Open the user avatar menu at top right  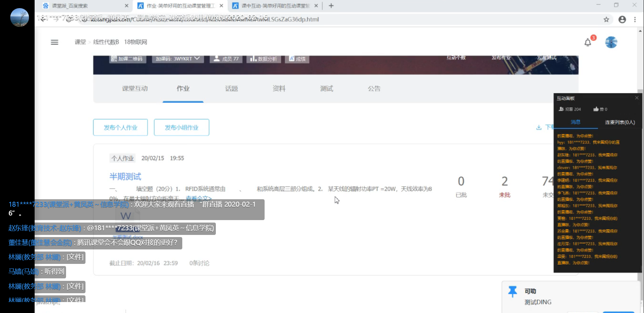611,42
